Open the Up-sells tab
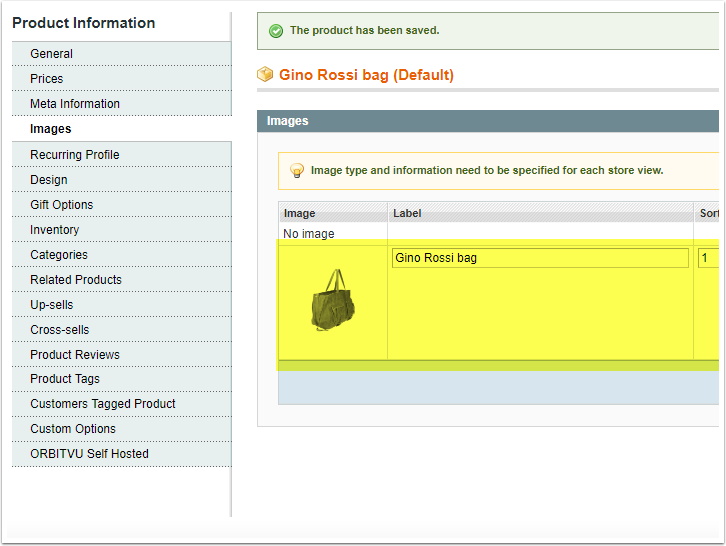The width and height of the screenshot is (726, 546). pyautogui.click(x=121, y=305)
